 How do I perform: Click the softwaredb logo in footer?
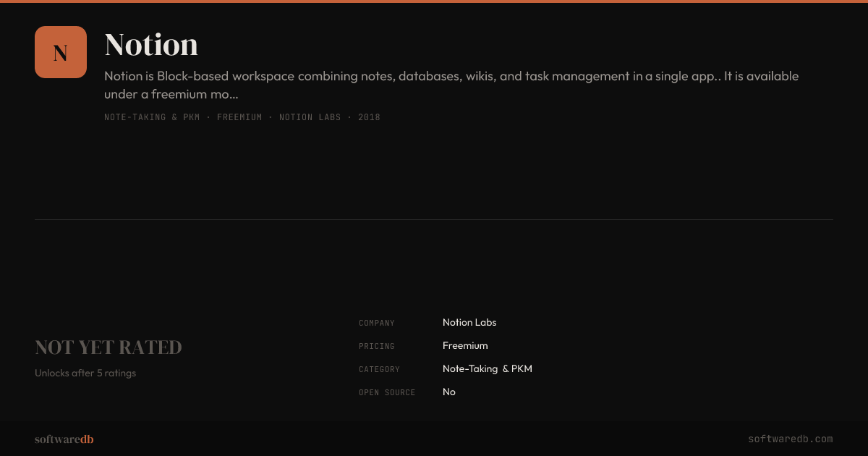tap(64, 439)
